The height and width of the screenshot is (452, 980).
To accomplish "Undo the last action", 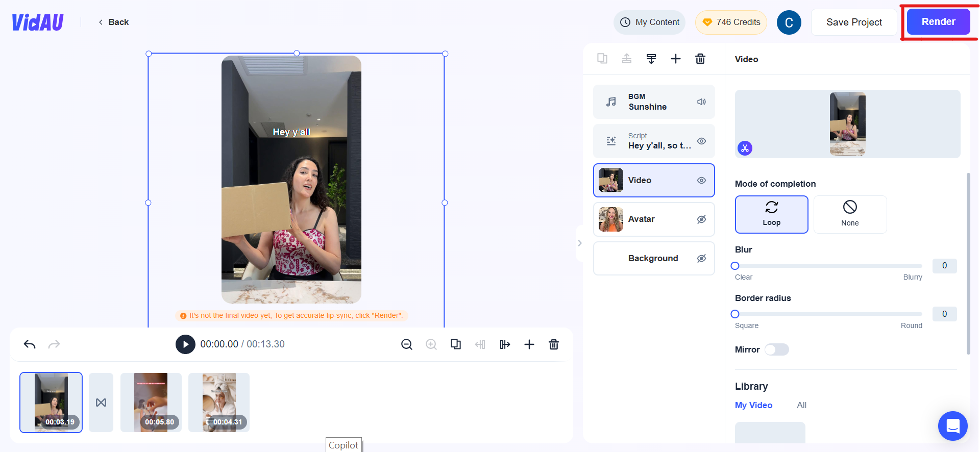I will 30,344.
